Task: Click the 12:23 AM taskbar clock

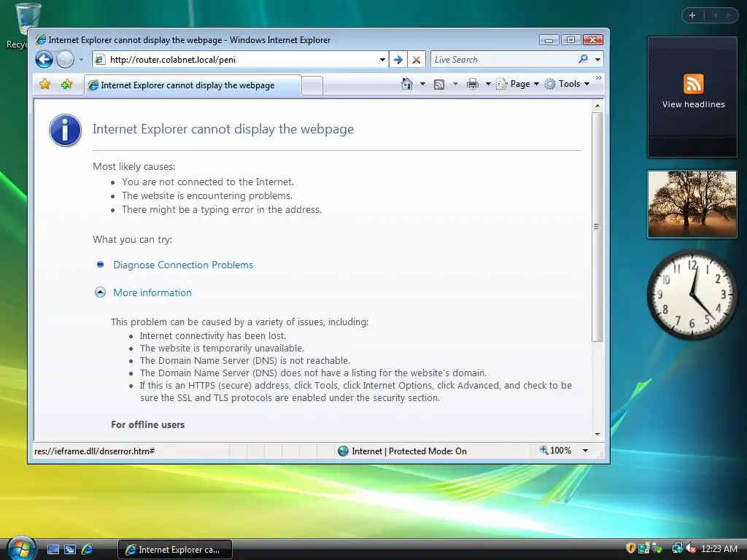Action: pos(719,549)
